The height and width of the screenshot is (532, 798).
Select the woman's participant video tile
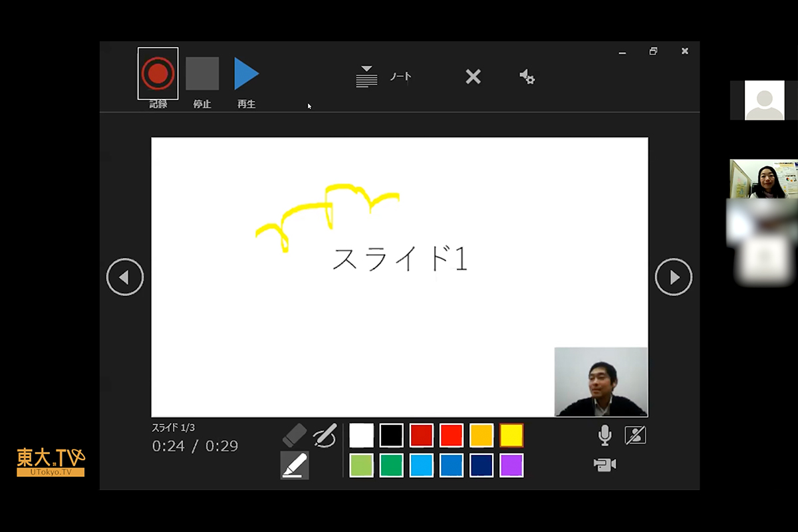(764, 179)
